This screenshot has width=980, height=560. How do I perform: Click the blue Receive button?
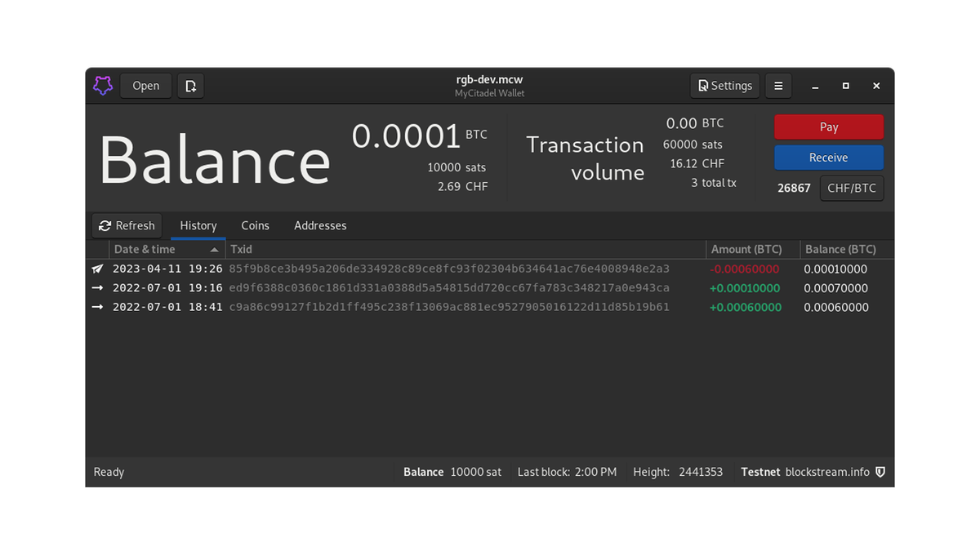click(829, 158)
